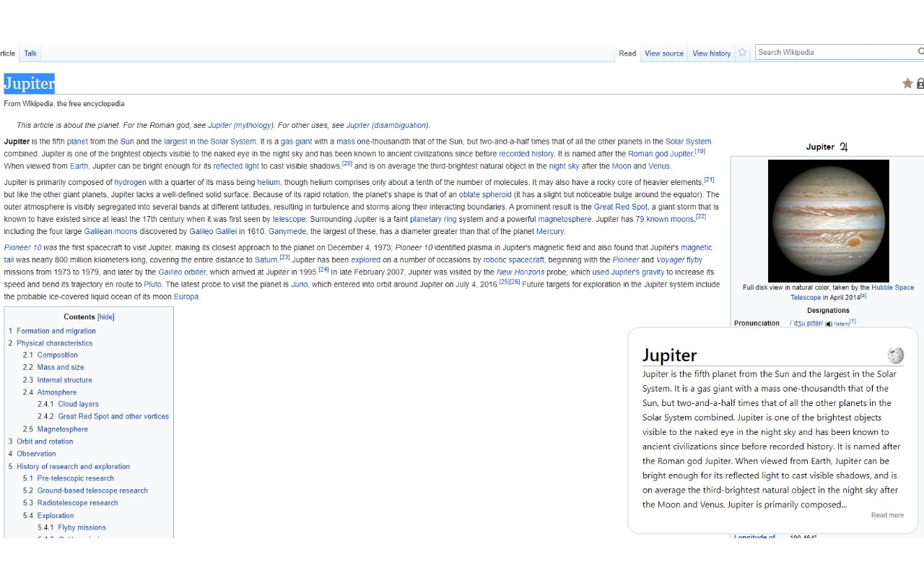Viewport: 924px width, 578px height.
Task: Open the Talk tab
Action: pyautogui.click(x=30, y=53)
